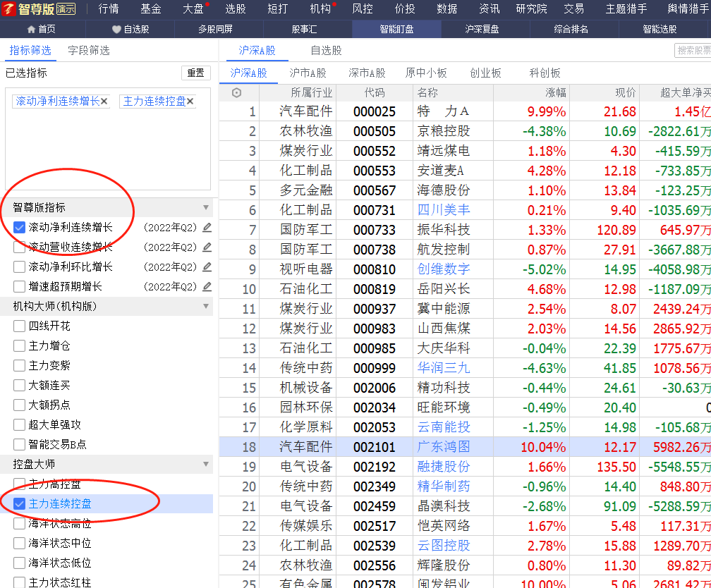Click the home icon beside 首页
The width and height of the screenshot is (711, 588).
(x=31, y=30)
